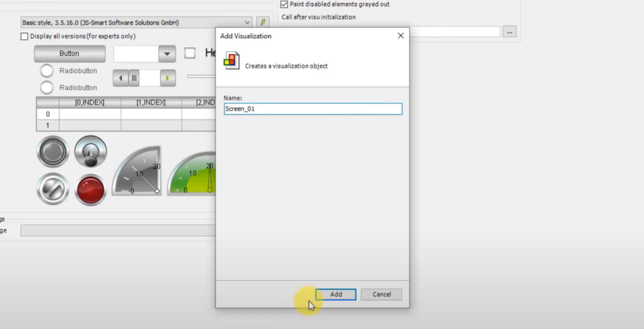Select the first Radiobutton in preview
This screenshot has height=329, width=644.
coord(47,71)
